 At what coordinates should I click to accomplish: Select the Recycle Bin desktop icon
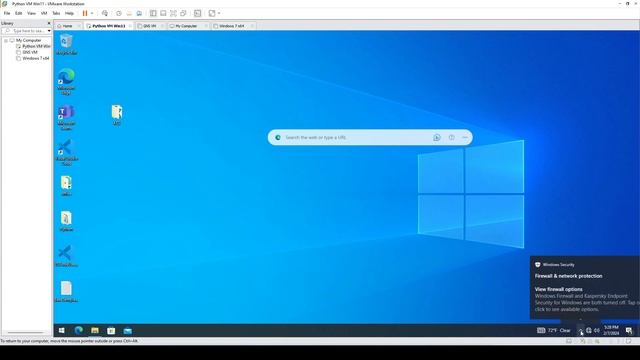[x=67, y=45]
